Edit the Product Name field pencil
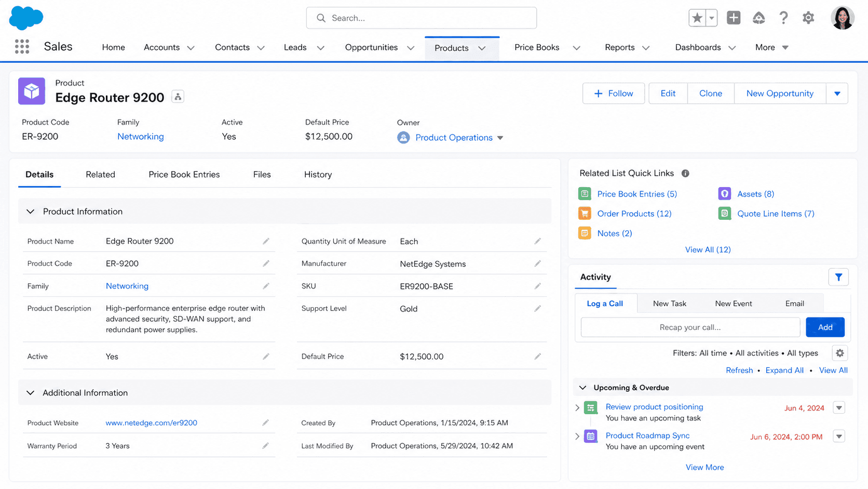This screenshot has width=868, height=489. pos(266,241)
